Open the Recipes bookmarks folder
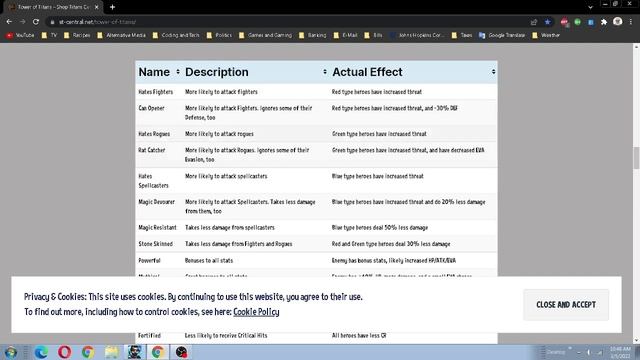This screenshot has width=640, height=360. tap(77, 36)
